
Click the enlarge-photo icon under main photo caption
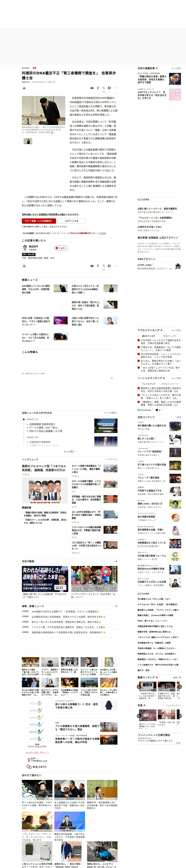click(x=52, y=132)
